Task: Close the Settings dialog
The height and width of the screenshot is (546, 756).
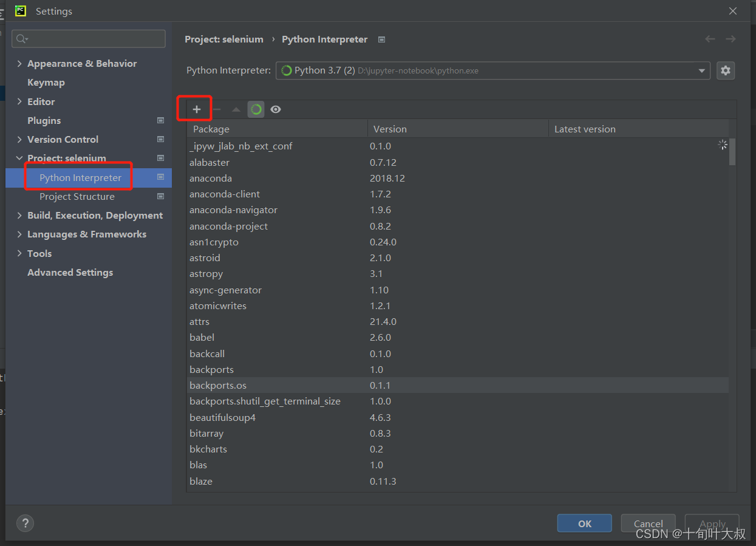Action: [x=733, y=11]
